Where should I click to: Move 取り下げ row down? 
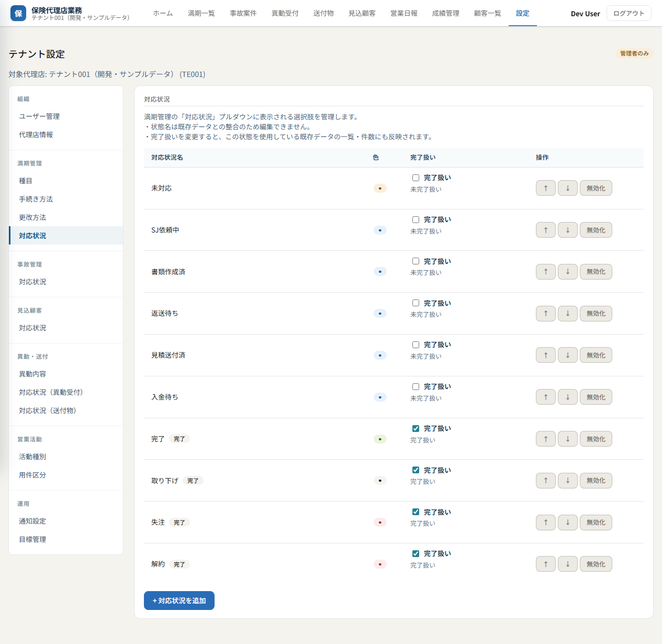pyautogui.click(x=568, y=481)
